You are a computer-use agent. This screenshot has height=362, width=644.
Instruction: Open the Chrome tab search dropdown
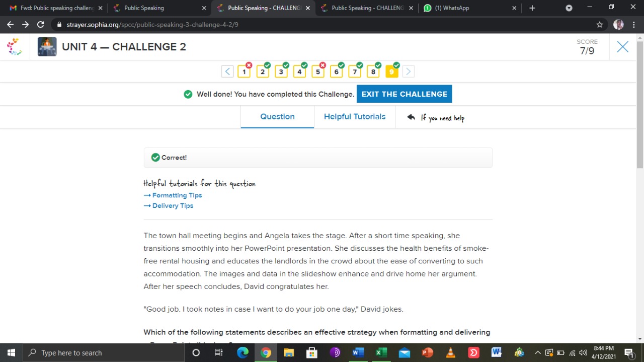569,8
